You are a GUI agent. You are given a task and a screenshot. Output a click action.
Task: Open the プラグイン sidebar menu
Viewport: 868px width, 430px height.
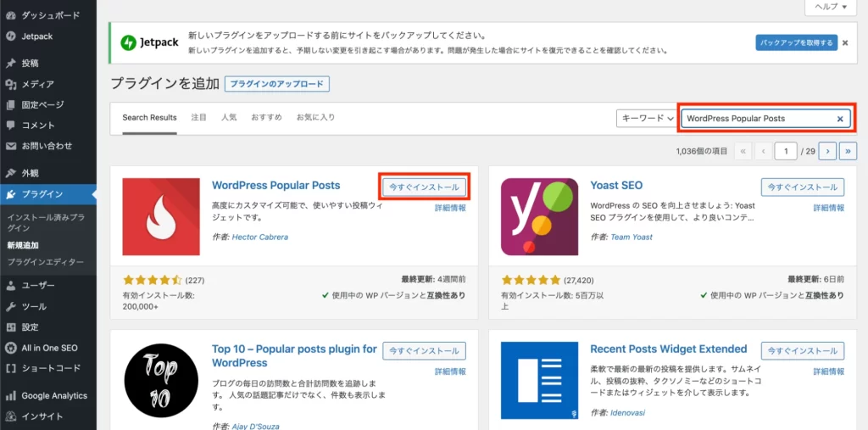click(x=42, y=194)
